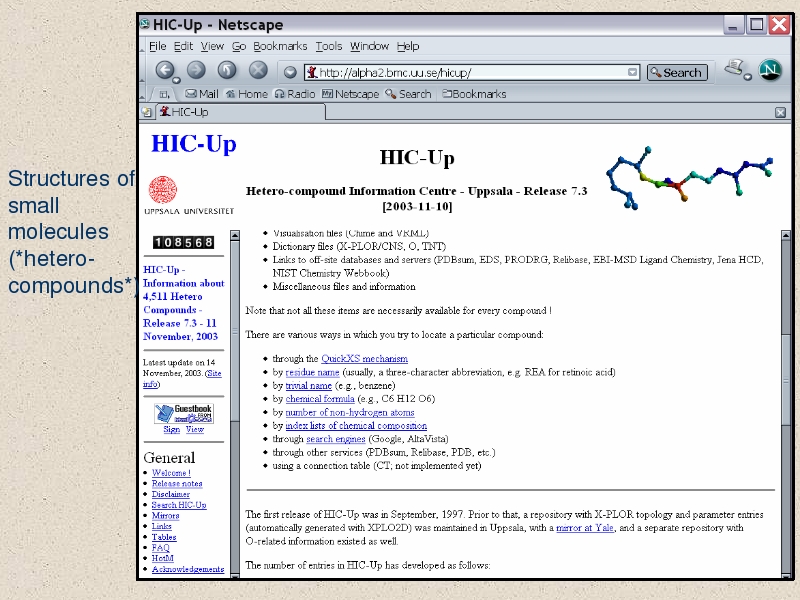Click the Uppsala Universitet seal logo
This screenshot has height=600, width=800.
(x=163, y=190)
